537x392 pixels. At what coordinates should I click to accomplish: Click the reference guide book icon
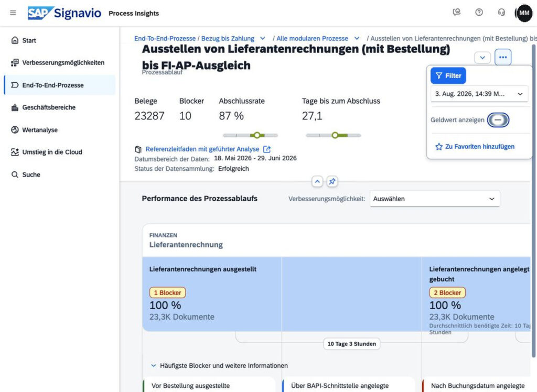point(138,149)
